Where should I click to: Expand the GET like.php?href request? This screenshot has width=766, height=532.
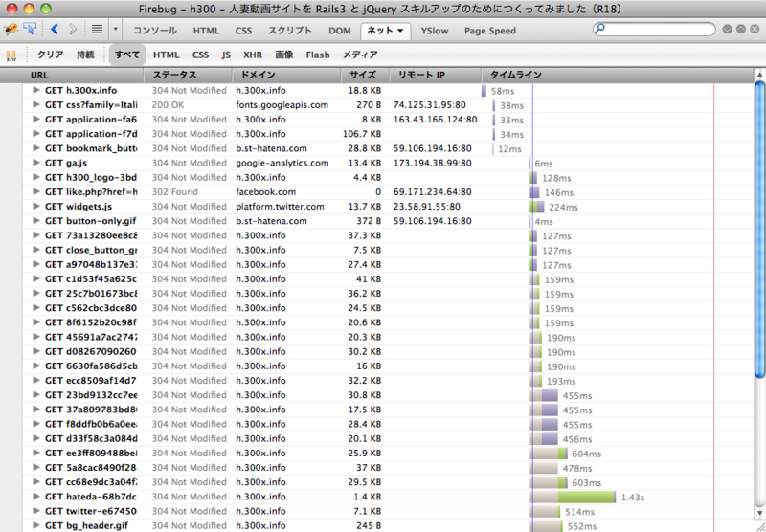pos(36,191)
